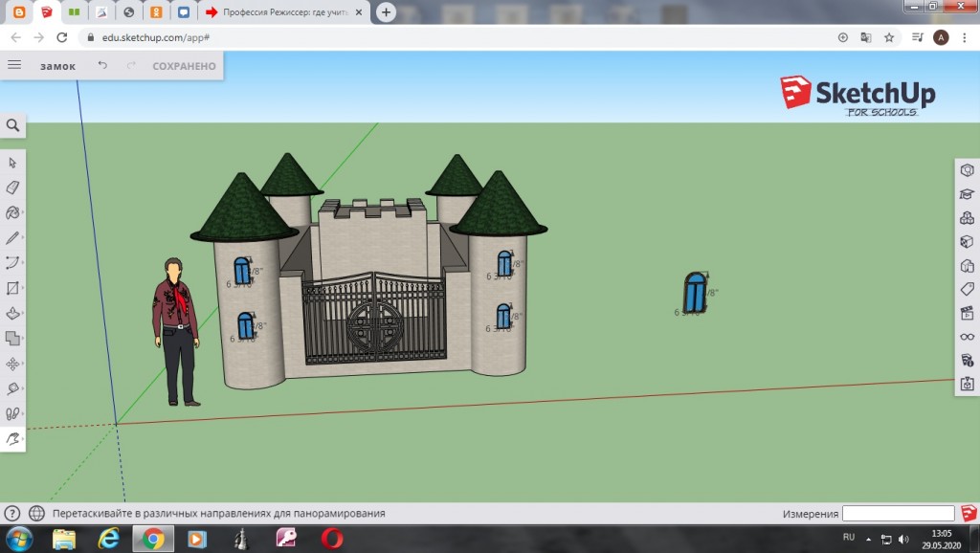Screen dimensions: 980x553
Task: Open the Scenes clapperboard panel
Action: click(967, 313)
